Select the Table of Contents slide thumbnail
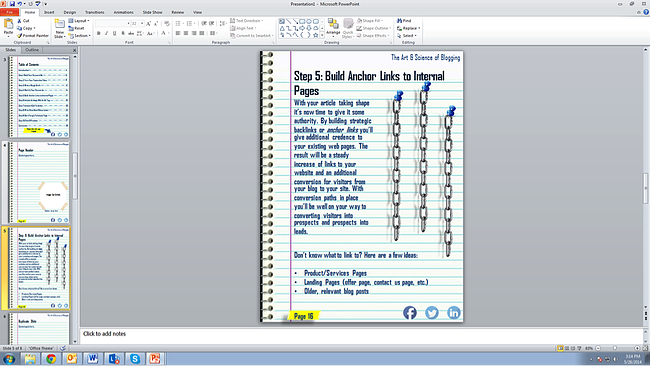Viewport: 650px width, 366px height. coord(40,97)
